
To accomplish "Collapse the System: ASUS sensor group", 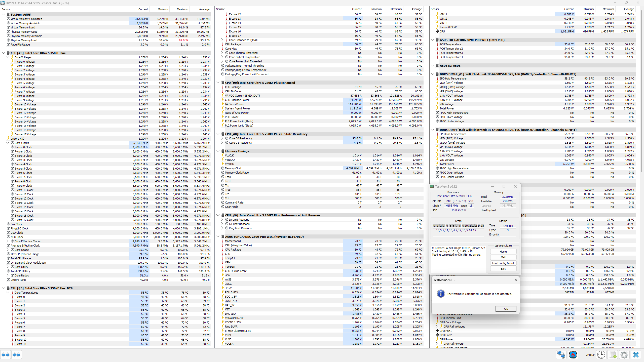I will click(x=4, y=15).
